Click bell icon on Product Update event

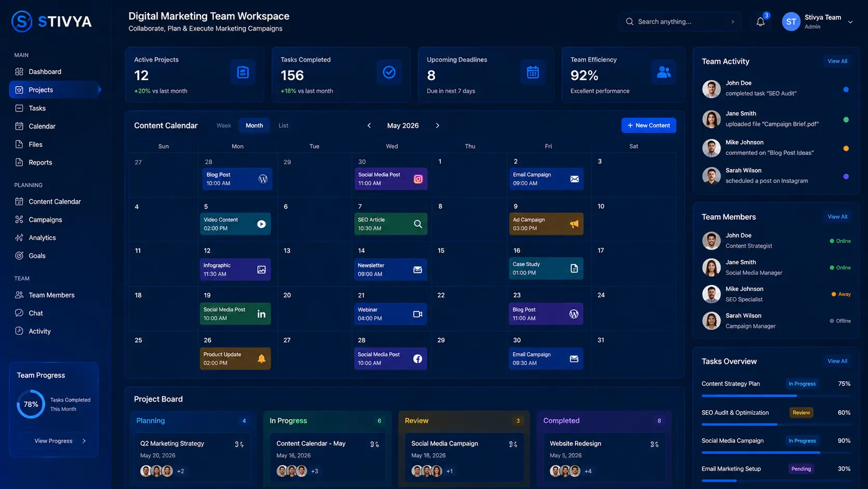261,359
